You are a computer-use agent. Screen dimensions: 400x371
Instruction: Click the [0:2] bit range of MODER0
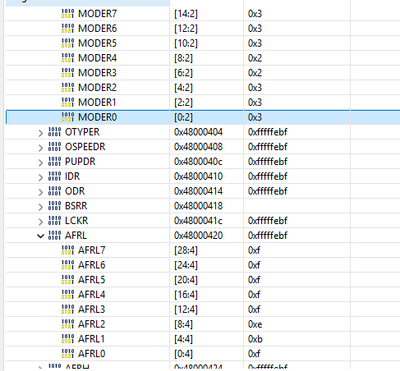183,117
